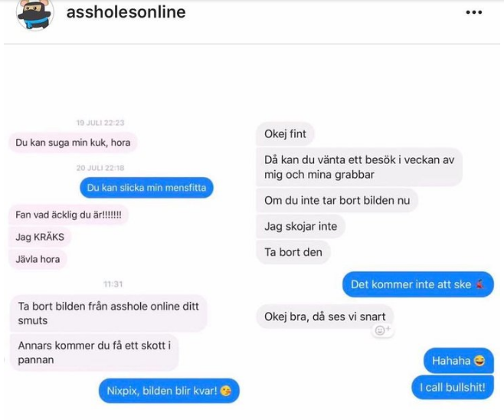The width and height of the screenshot is (504, 420).
Task: Click the kissing emoji in Nixpix message
Action: pyautogui.click(x=226, y=391)
